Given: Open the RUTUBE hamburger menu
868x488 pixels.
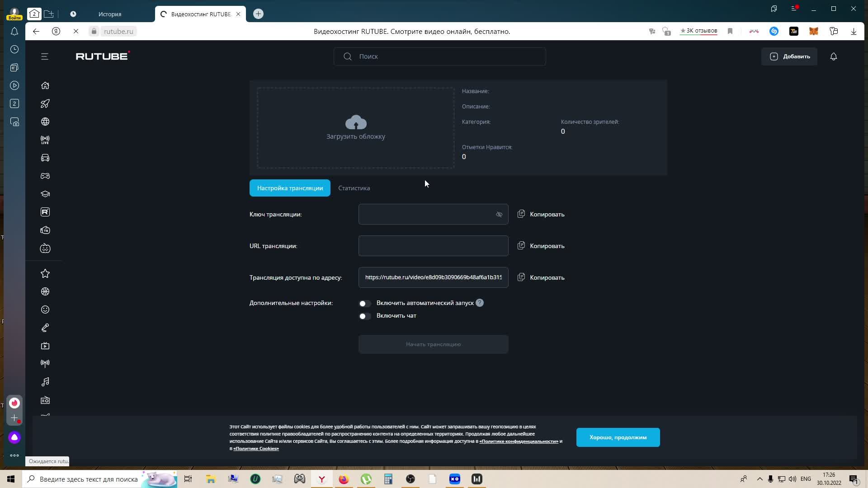Looking at the screenshot, I should [x=44, y=56].
